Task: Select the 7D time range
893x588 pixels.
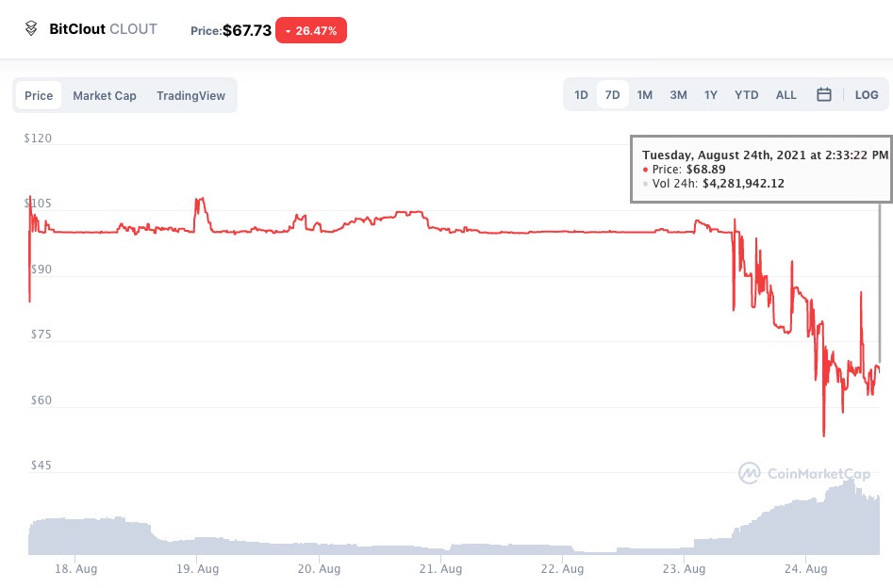Action: pos(613,95)
